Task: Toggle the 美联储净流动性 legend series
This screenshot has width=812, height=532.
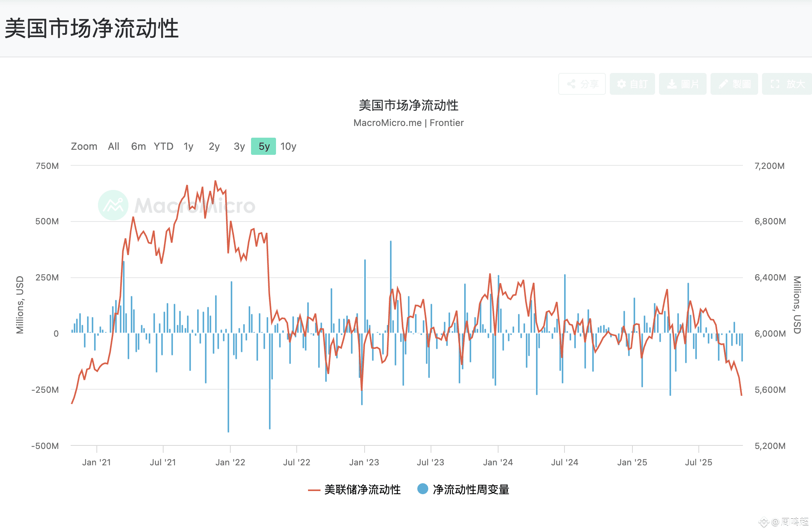Action: click(362, 489)
